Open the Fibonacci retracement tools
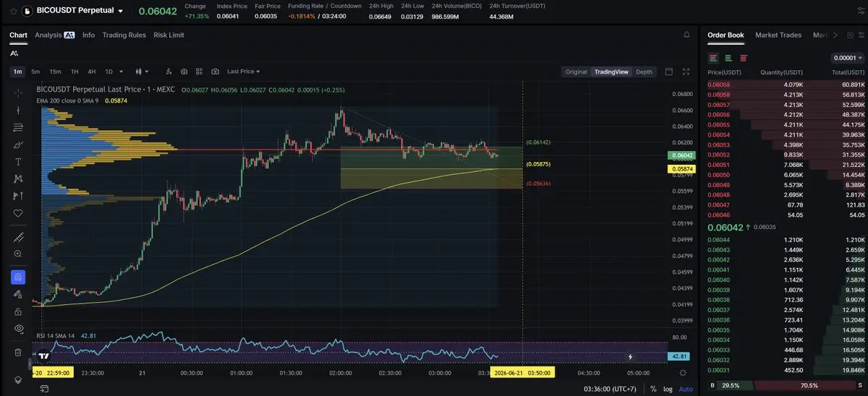 point(18,127)
